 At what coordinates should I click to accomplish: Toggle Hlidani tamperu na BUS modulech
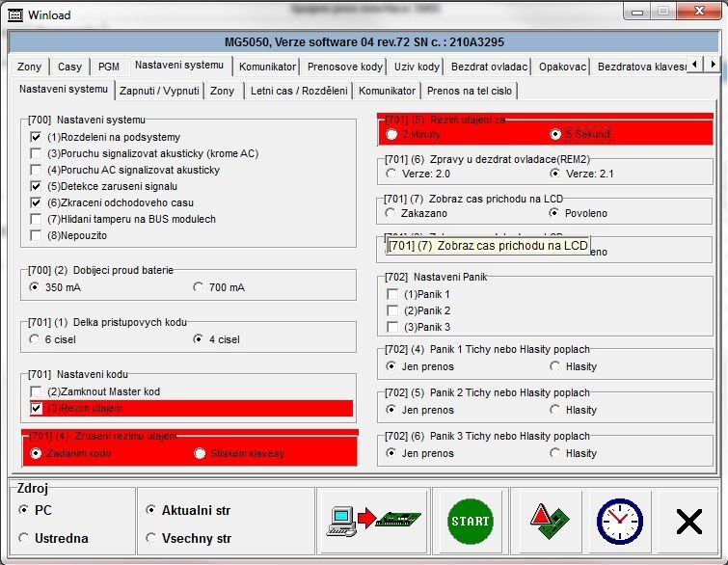click(x=37, y=219)
